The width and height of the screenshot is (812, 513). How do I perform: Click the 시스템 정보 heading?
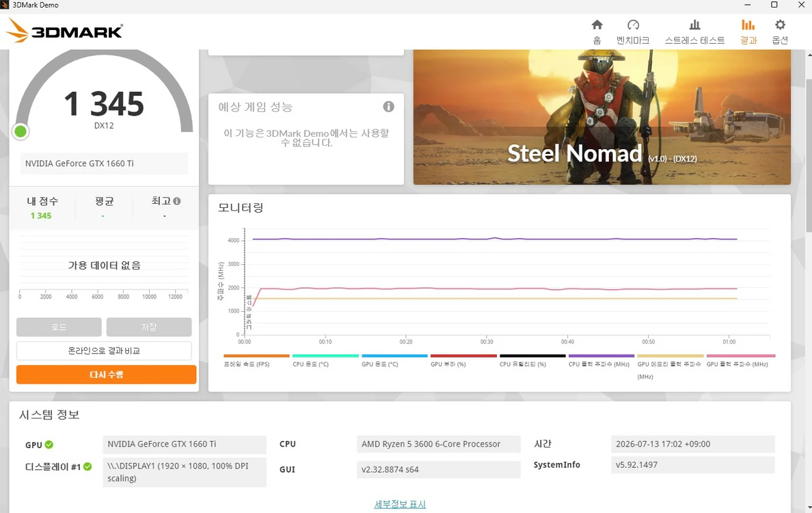click(x=49, y=415)
